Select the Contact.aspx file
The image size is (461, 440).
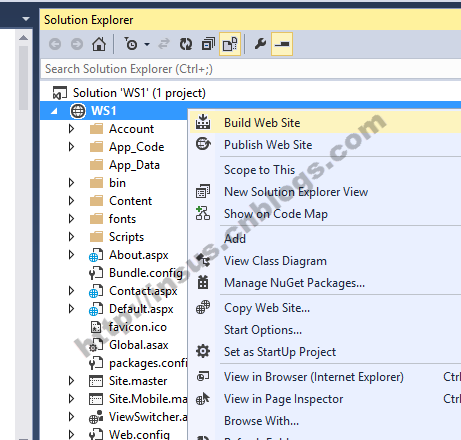tap(143, 291)
